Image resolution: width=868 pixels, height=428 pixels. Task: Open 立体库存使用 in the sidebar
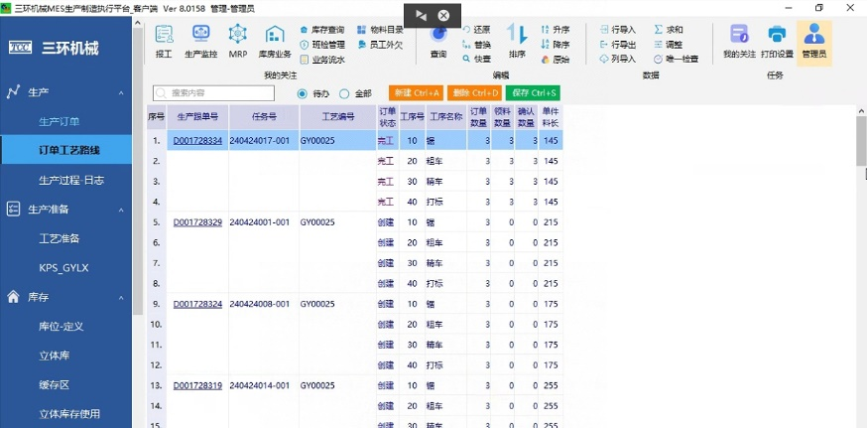point(69,414)
